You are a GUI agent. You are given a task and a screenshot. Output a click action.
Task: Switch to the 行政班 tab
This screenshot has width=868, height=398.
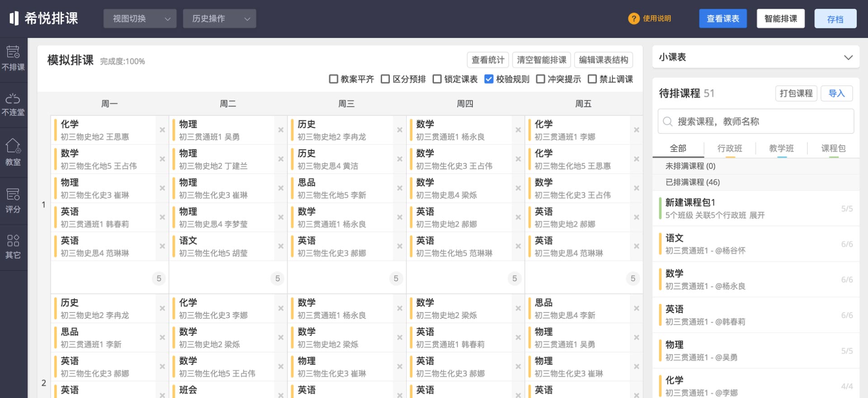(x=730, y=148)
